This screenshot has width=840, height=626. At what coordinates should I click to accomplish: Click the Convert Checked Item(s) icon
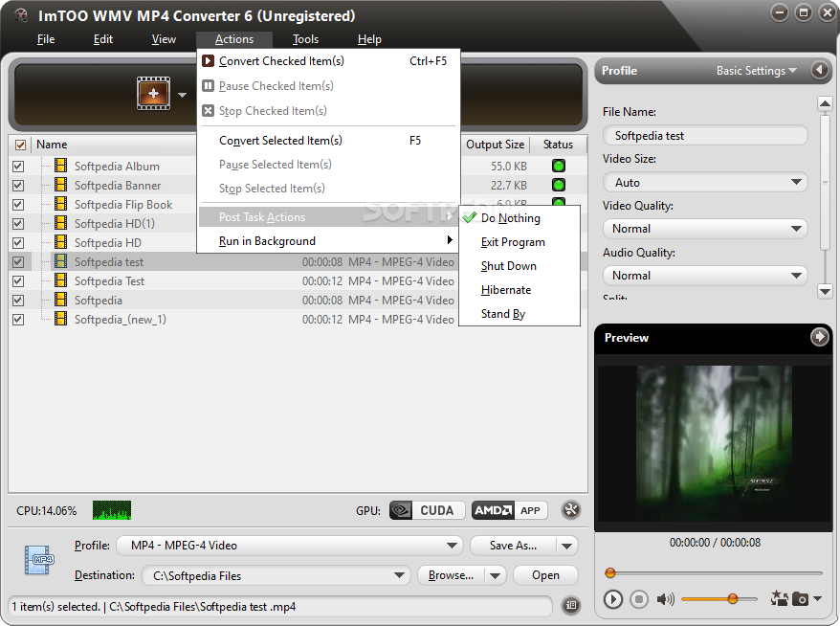tap(208, 61)
